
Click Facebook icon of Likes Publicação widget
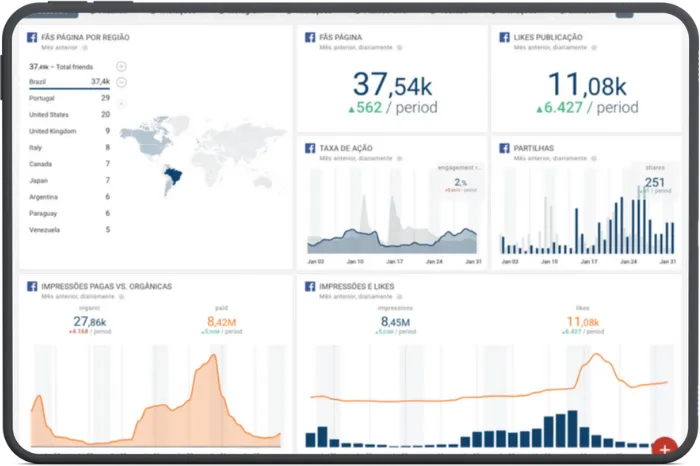coord(504,37)
